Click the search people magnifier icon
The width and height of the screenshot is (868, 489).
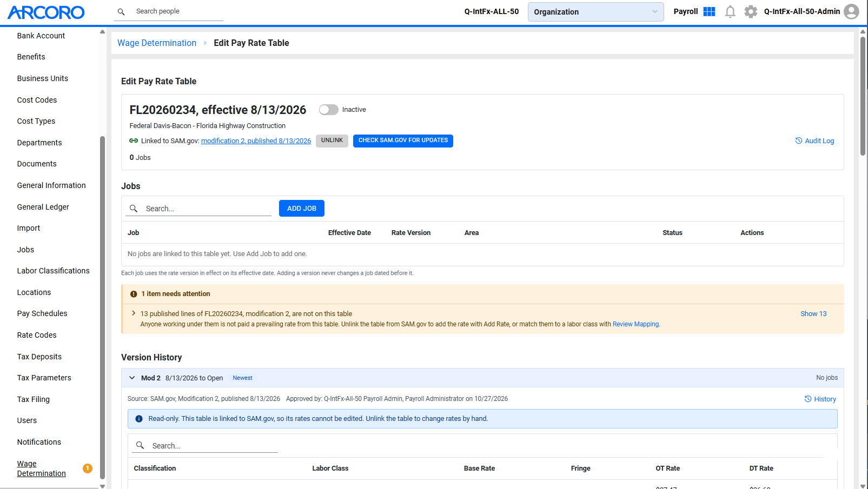pos(121,11)
